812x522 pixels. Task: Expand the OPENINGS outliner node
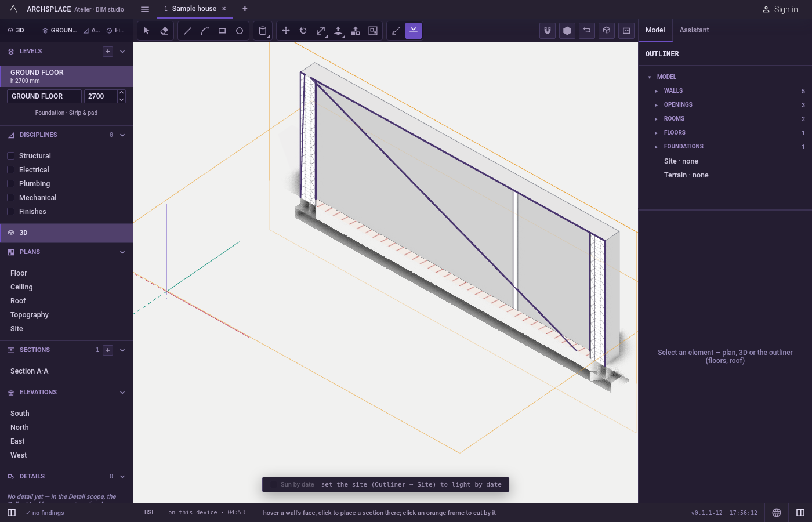click(657, 105)
